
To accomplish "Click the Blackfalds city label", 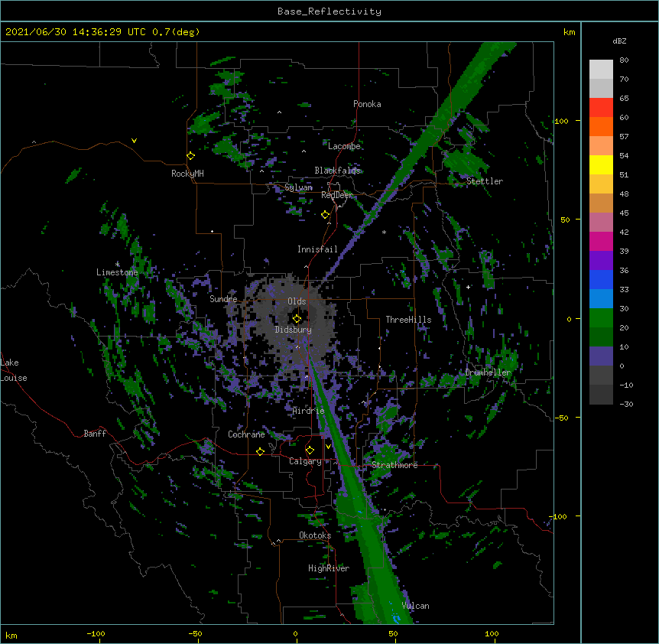I will tap(337, 171).
